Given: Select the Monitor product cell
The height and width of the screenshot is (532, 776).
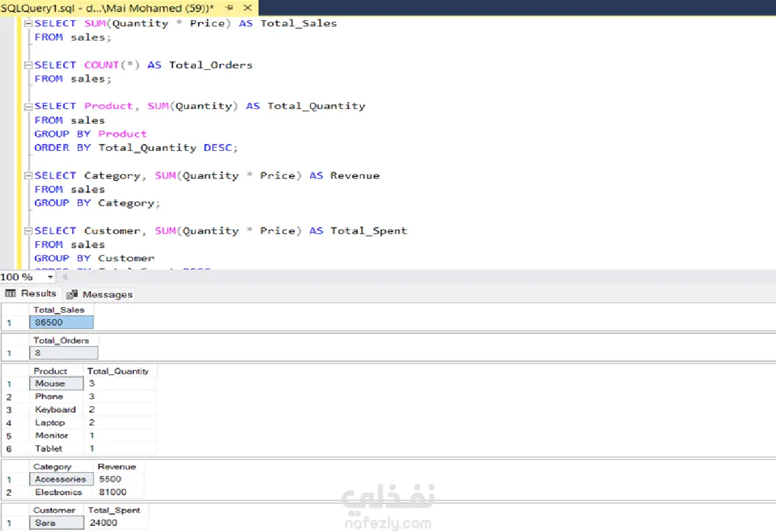Looking at the screenshot, I should point(57,436).
